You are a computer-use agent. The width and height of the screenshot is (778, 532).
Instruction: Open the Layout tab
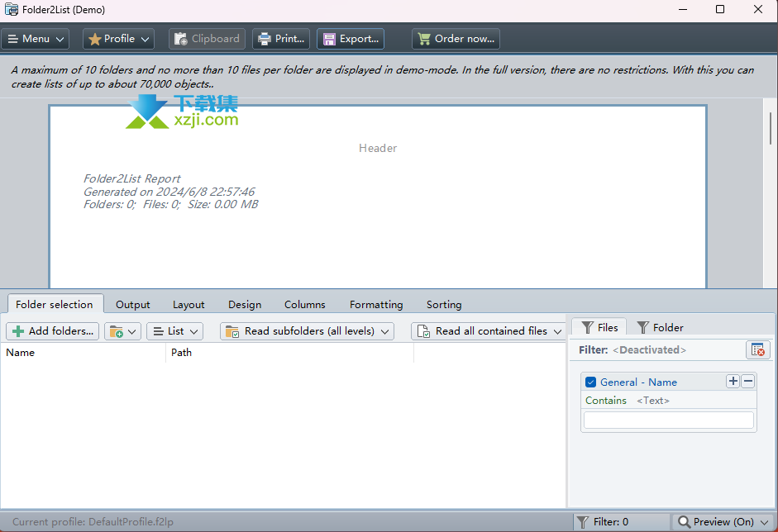click(x=189, y=305)
